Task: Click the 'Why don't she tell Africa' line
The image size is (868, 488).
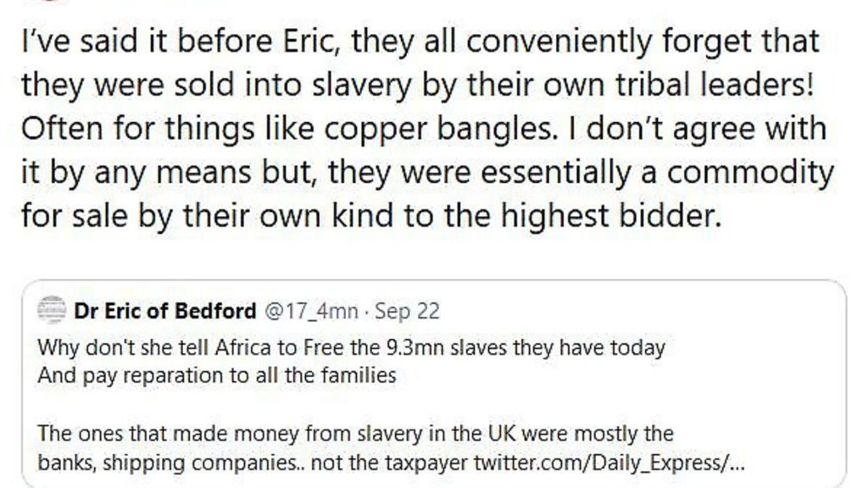Action: [352, 348]
